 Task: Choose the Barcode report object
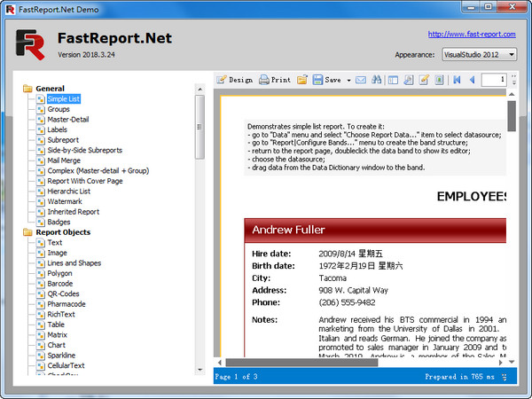[60, 284]
